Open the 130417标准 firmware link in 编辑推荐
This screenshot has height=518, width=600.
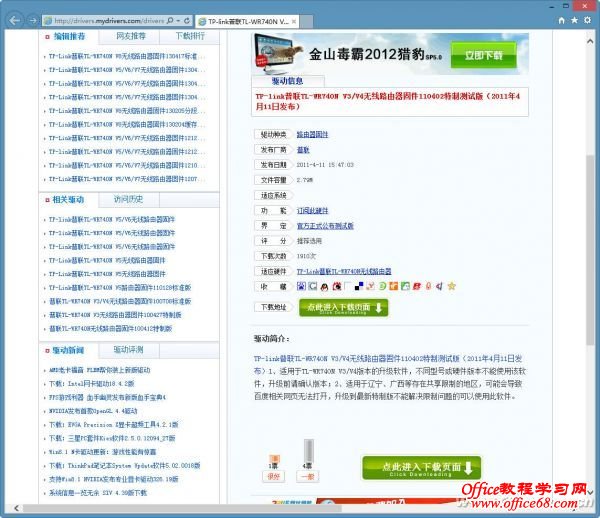[x=127, y=56]
